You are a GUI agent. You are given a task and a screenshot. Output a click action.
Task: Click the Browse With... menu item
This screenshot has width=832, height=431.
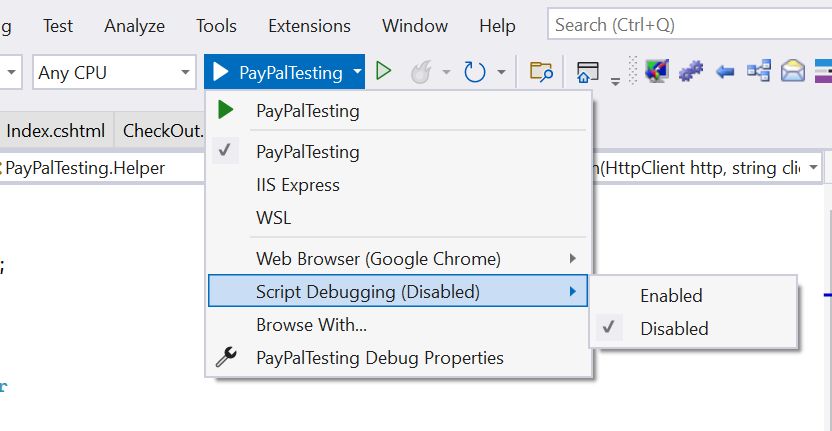tap(398, 324)
